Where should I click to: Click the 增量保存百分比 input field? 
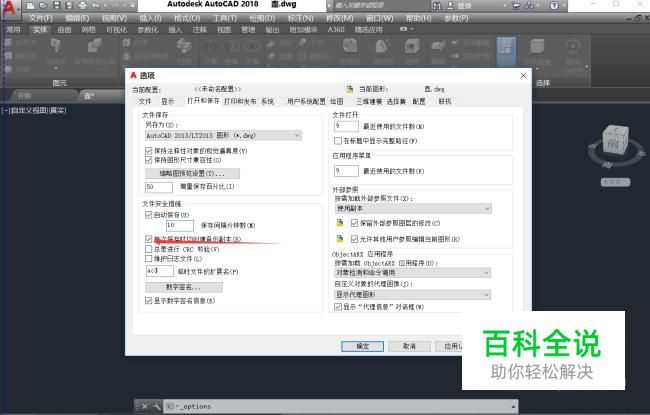(x=159, y=187)
